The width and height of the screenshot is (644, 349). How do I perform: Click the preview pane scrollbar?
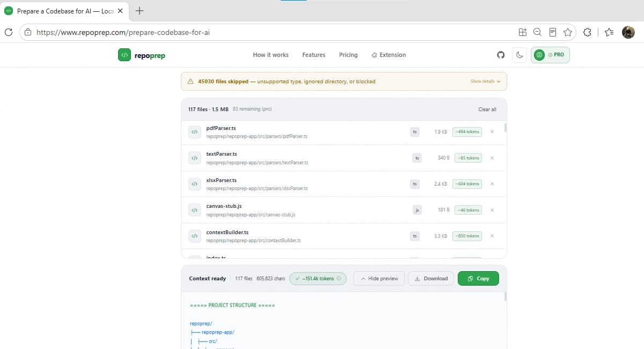pos(506,296)
